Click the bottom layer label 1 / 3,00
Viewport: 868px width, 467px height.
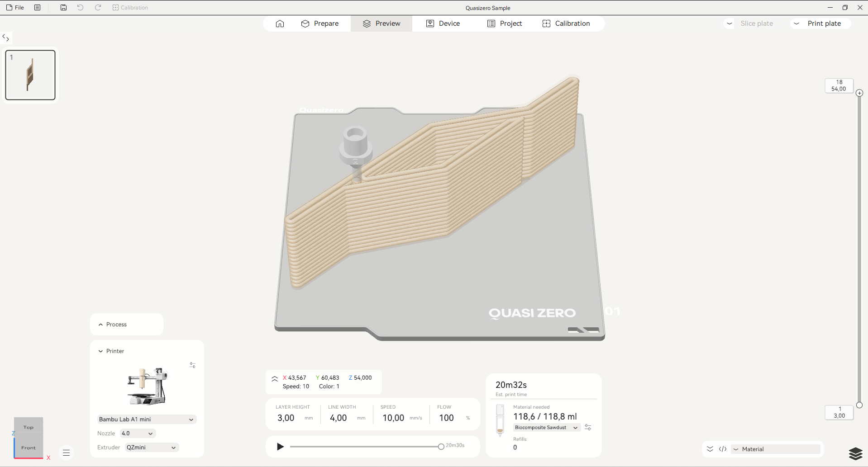[x=839, y=412]
